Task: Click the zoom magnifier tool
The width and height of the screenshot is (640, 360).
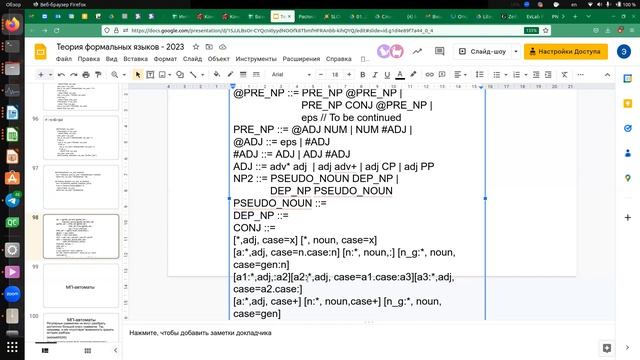Action: pos(115,75)
